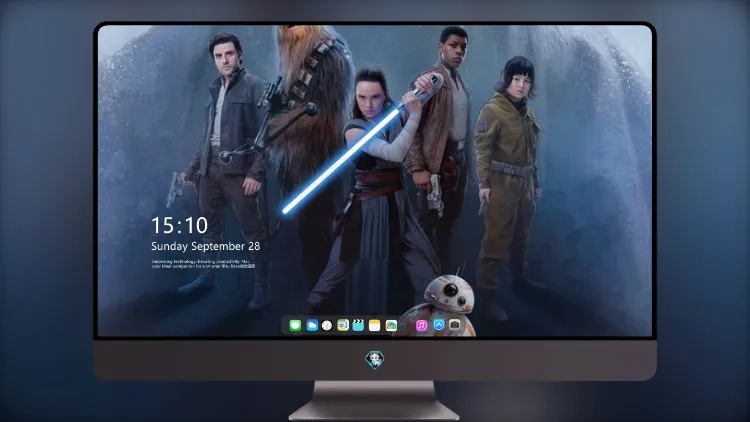
Task: Click the Sunday September 28 date
Action: (206, 246)
